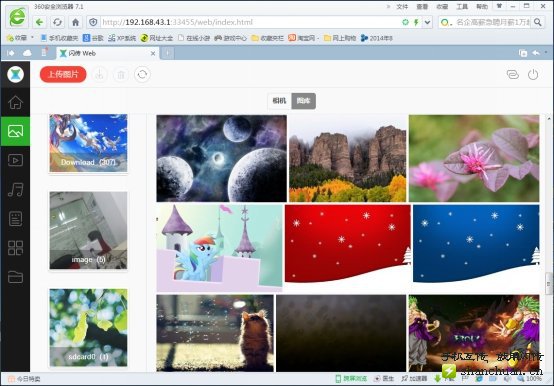The height and width of the screenshot is (386, 554).
Task: Click the app logo at sidebar top
Action: (15, 75)
